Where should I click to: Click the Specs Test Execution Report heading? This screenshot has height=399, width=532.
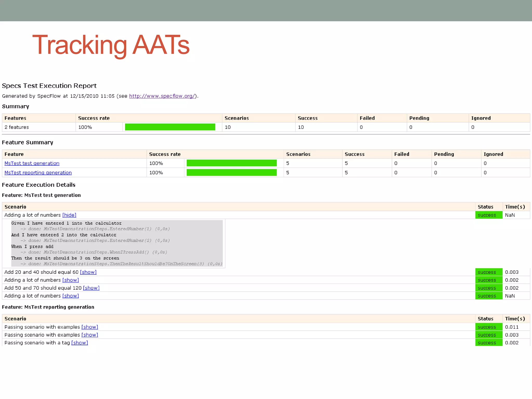pyautogui.click(x=49, y=86)
